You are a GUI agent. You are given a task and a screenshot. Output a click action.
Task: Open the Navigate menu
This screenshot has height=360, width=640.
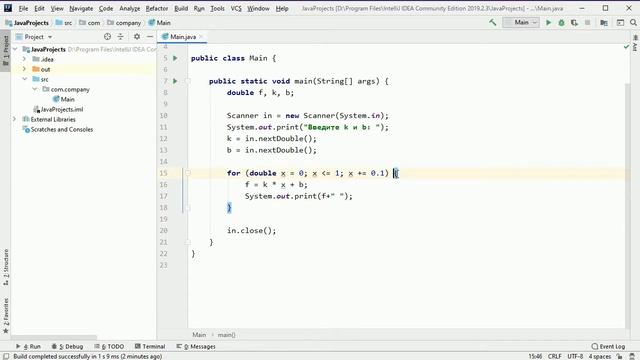(81, 8)
